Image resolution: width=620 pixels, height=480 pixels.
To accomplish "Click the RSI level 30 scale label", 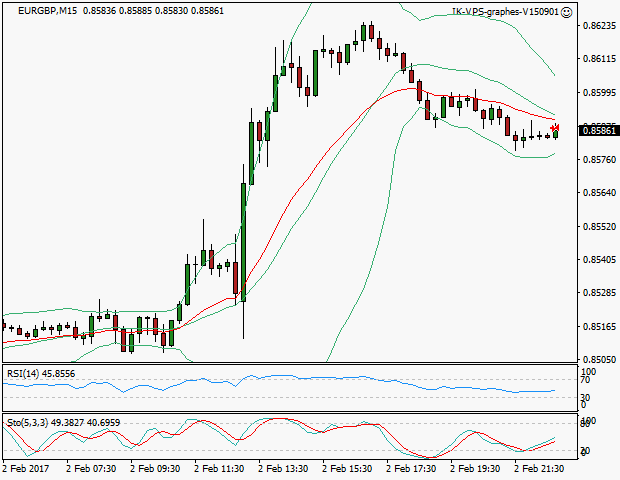I will 588,398.
